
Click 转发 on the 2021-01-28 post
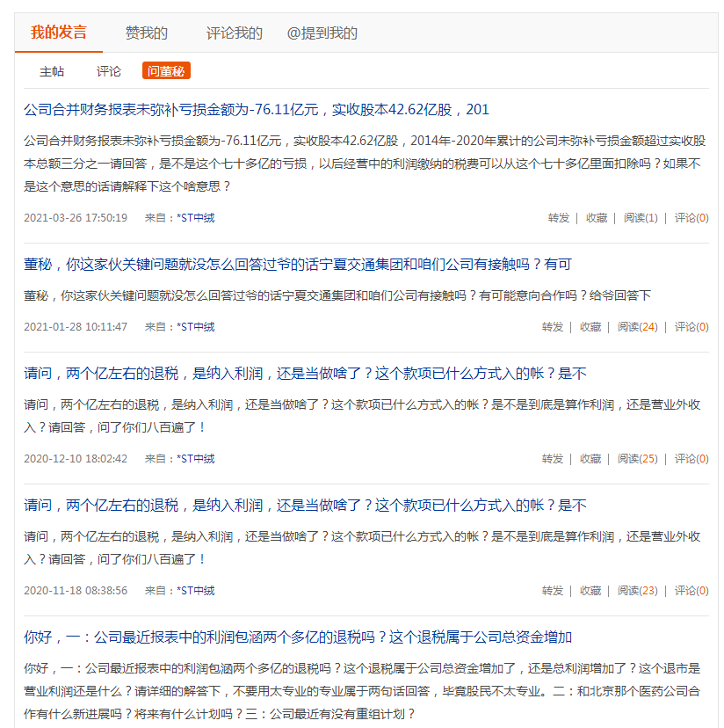pyautogui.click(x=553, y=327)
